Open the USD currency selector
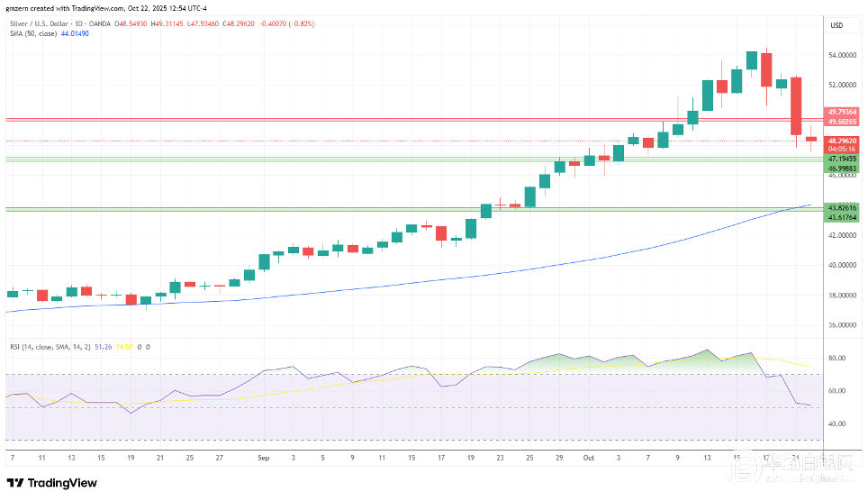 [x=837, y=25]
